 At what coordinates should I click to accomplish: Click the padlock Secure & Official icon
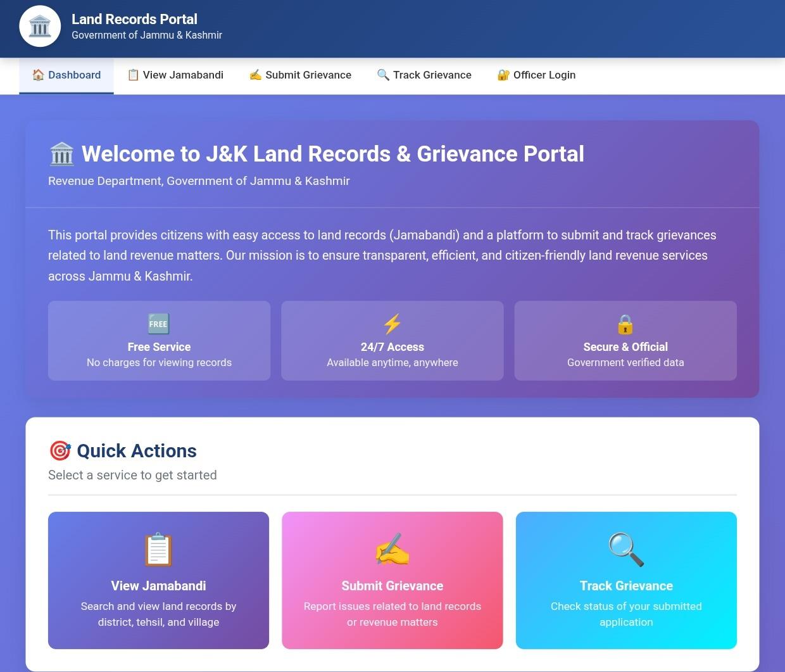click(625, 324)
